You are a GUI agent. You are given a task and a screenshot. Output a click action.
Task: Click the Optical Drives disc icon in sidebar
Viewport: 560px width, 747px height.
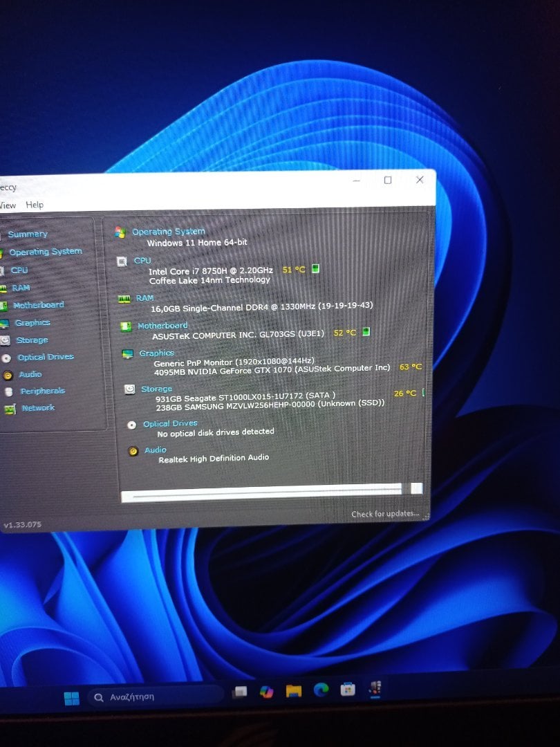pyautogui.click(x=6, y=358)
